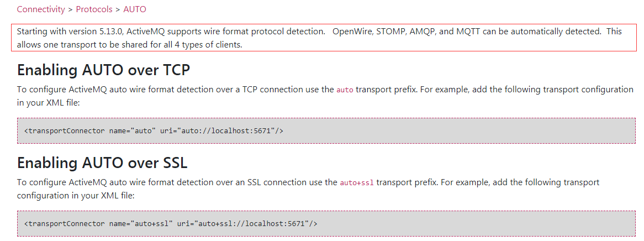Screen dimensions: 644x241
Task: Click the SSL connection description paragraph
Action: coord(308,188)
